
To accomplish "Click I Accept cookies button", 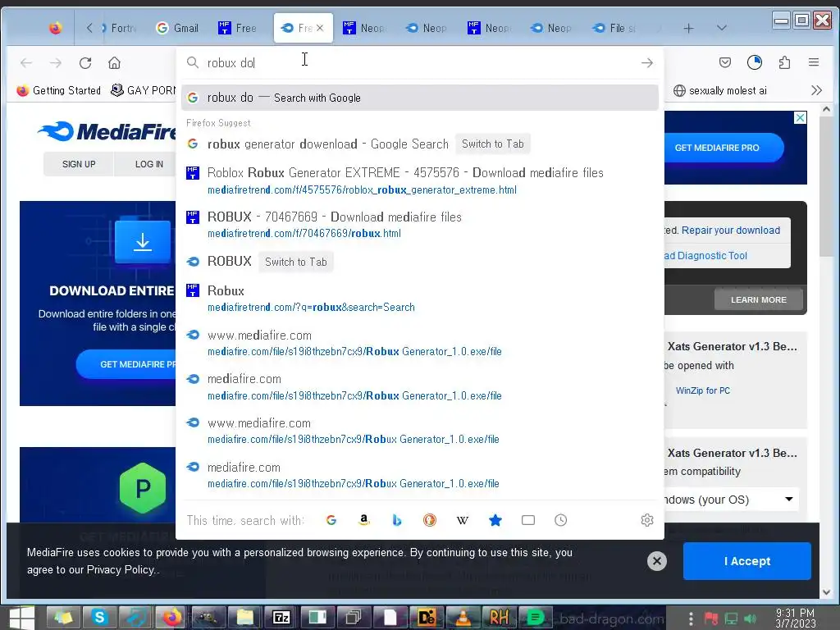I will pyautogui.click(x=746, y=561).
